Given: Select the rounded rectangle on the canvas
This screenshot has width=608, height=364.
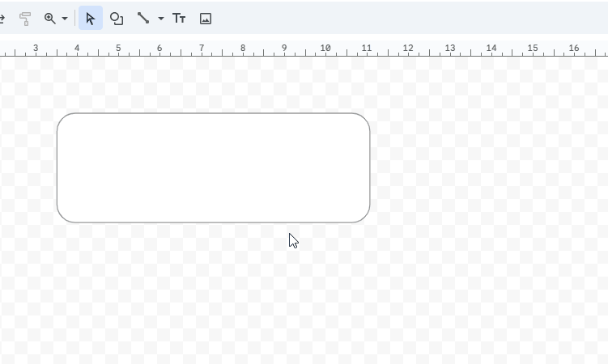Looking at the screenshot, I should coord(213,168).
